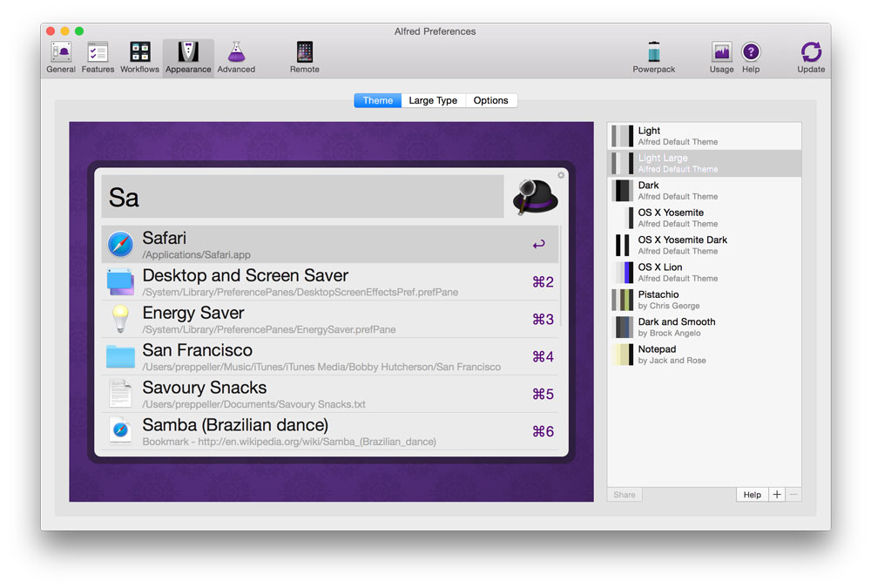Click the Savoury Snacks document icon
871x588 pixels.
click(x=120, y=394)
